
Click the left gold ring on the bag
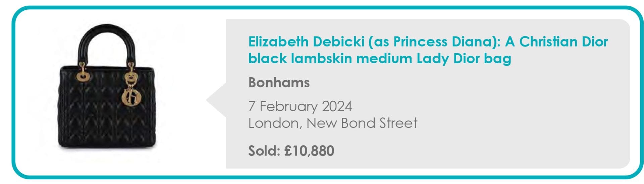tap(83, 76)
